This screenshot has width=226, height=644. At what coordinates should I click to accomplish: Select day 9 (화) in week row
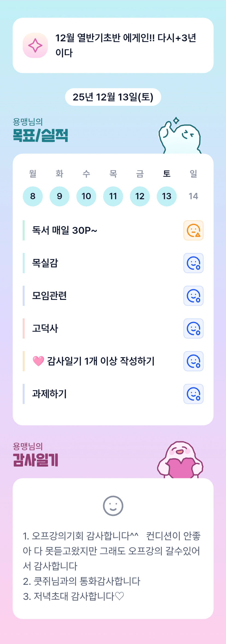pyautogui.click(x=60, y=196)
